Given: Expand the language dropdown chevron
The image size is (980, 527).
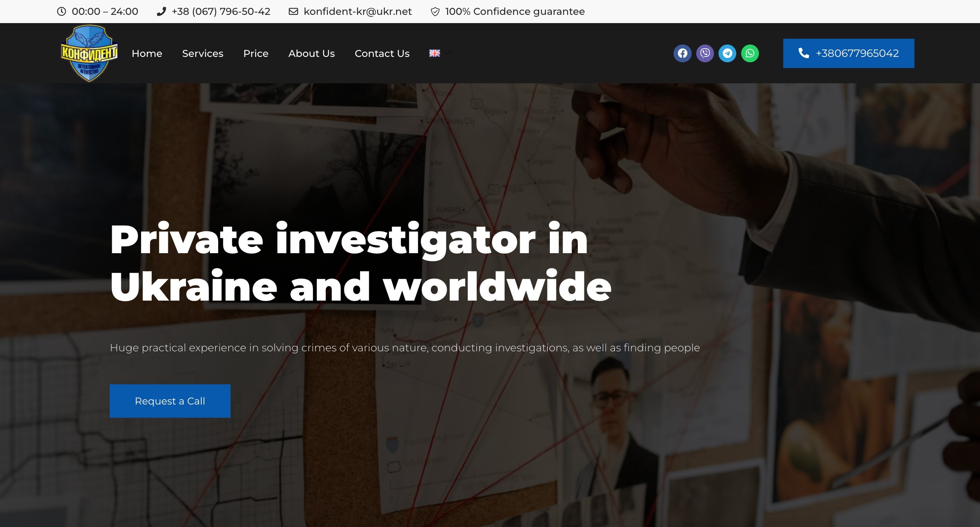Looking at the screenshot, I should 448,53.
